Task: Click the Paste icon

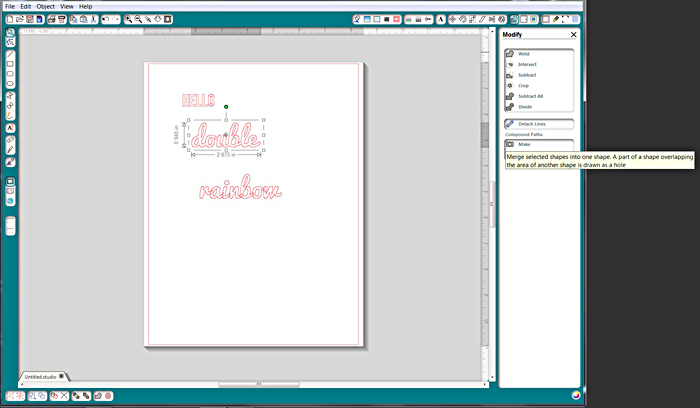Action: point(83,19)
